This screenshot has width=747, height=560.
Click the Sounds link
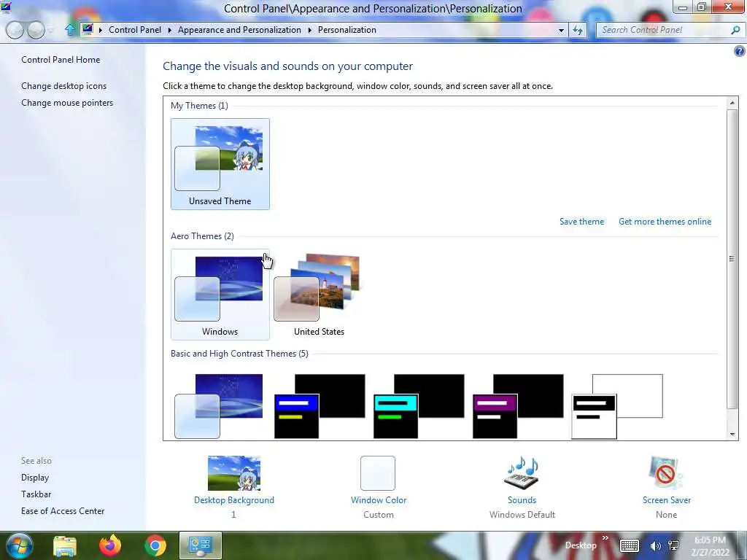[522, 500]
